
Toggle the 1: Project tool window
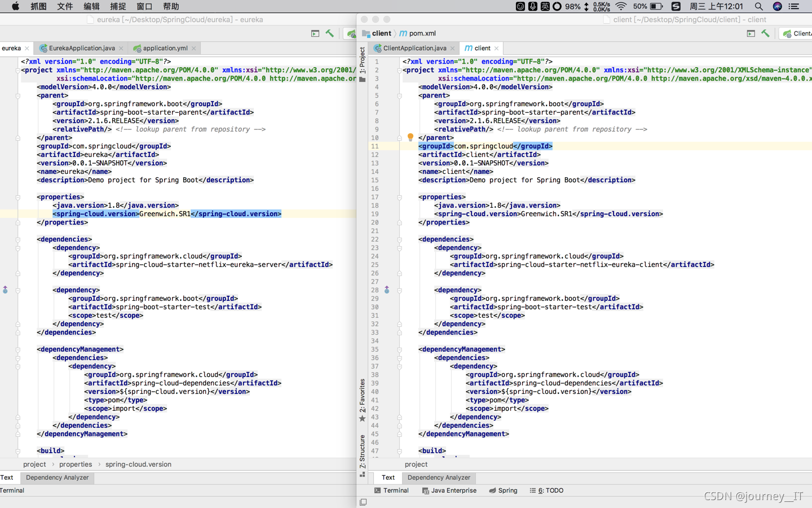363,64
